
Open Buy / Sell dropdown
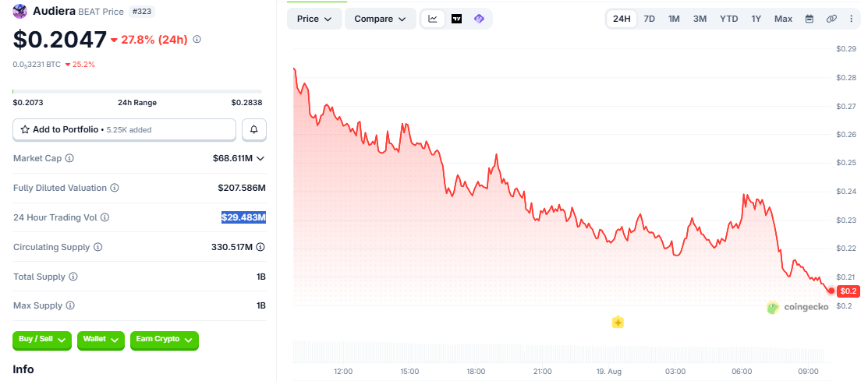click(x=42, y=340)
